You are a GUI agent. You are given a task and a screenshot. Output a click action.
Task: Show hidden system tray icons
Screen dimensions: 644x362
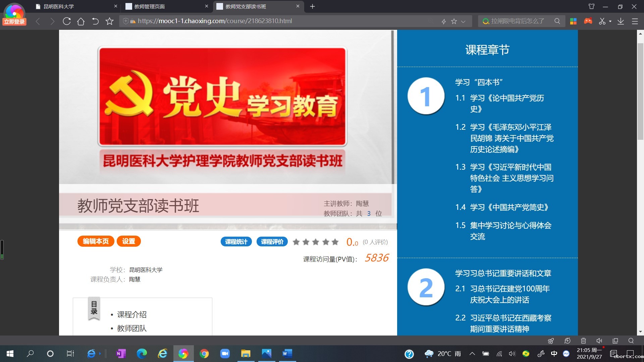pyautogui.click(x=472, y=353)
